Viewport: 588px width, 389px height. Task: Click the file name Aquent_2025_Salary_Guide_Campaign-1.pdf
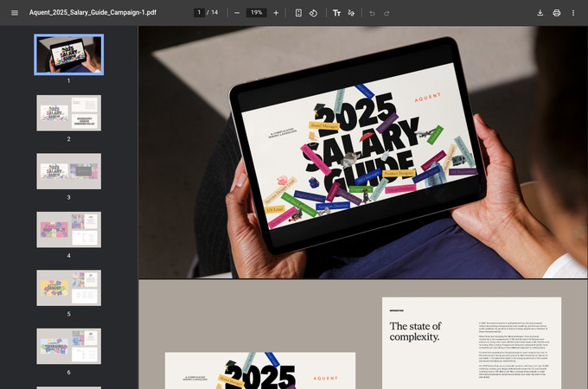tap(93, 12)
